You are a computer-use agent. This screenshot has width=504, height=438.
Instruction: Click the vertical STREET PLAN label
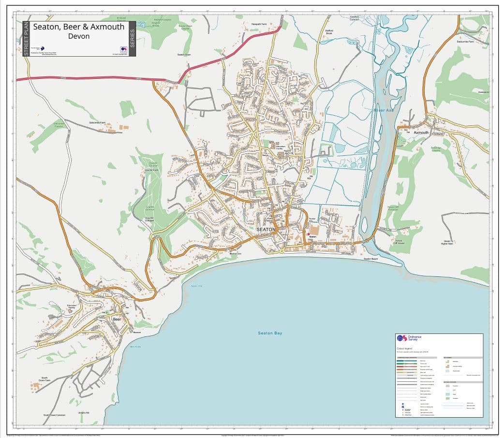coord(26,39)
